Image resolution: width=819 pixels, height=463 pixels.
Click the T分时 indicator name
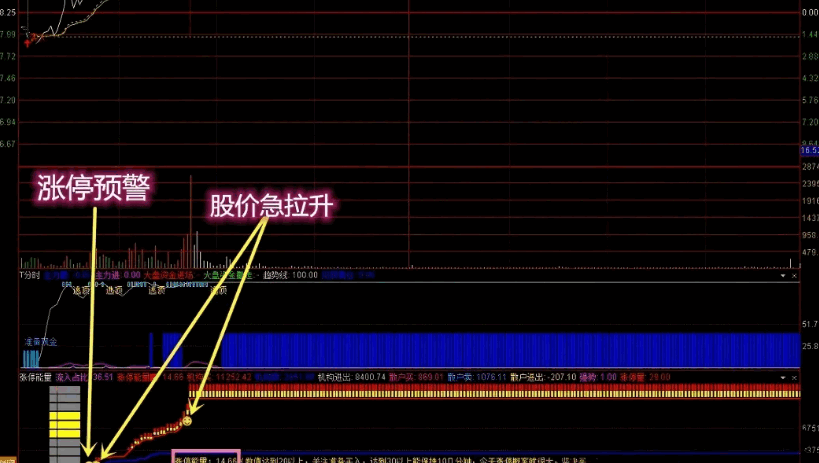click(29, 275)
